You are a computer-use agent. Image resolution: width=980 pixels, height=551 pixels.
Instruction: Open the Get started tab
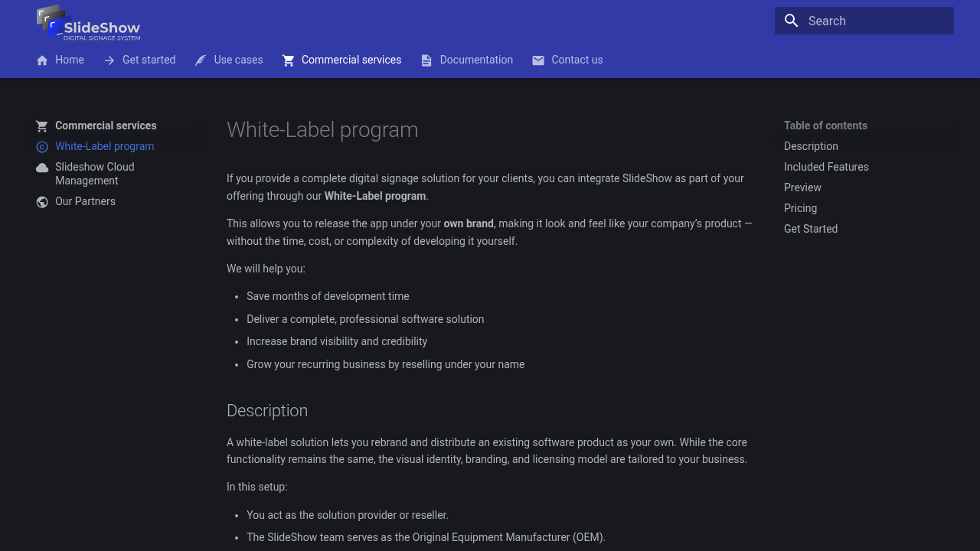[139, 60]
